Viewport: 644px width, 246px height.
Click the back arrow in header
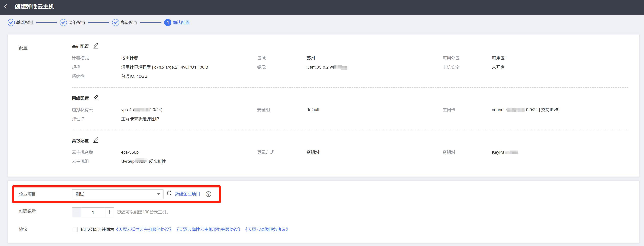coord(5,7)
